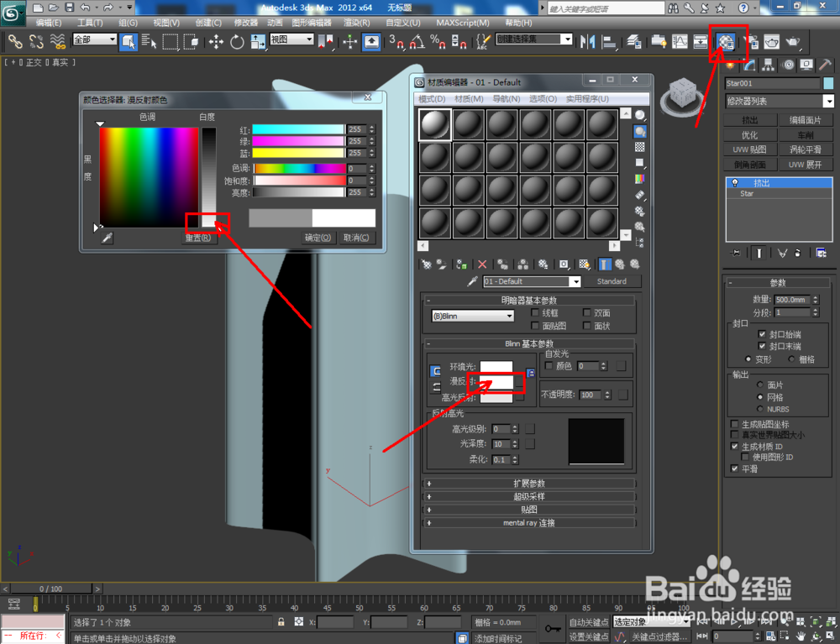
Task: Click the ViewCube in viewport
Action: 682,95
